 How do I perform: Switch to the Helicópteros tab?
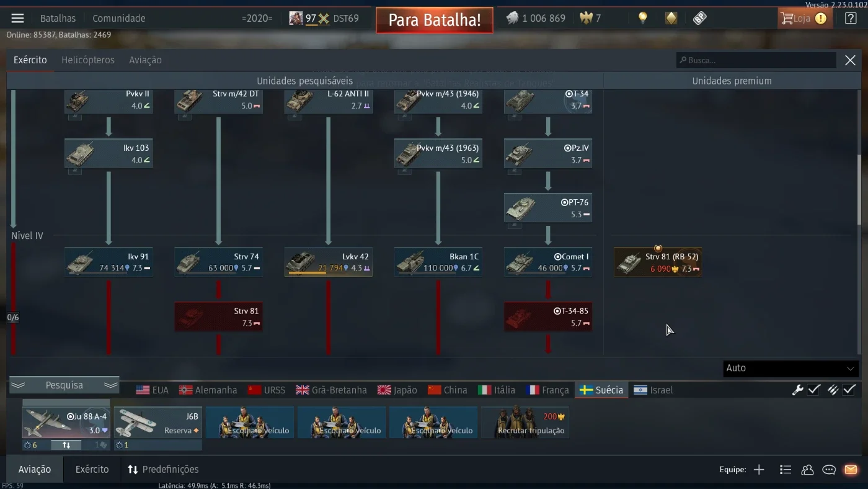click(x=88, y=60)
